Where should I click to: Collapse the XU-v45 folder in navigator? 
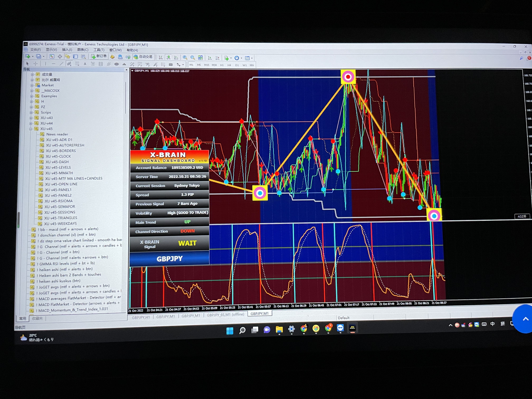31,129
